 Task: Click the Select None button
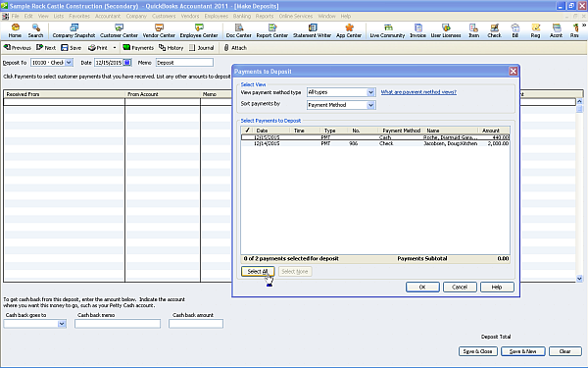[295, 272]
